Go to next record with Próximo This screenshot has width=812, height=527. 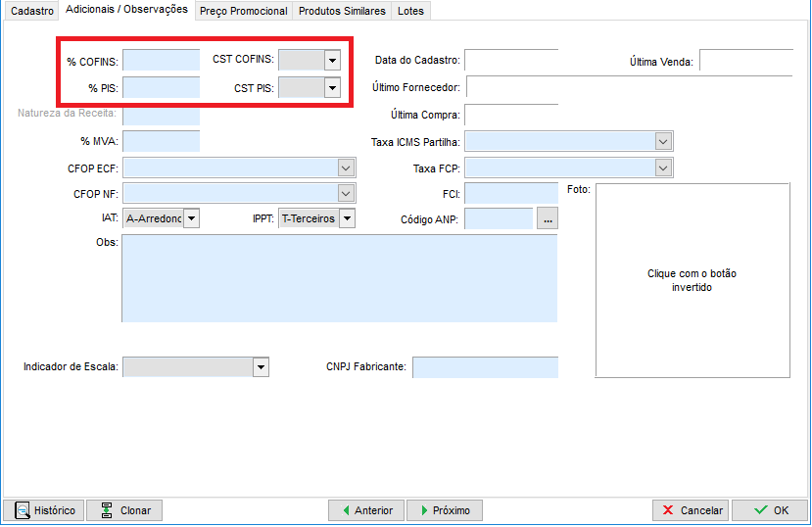pyautogui.click(x=443, y=510)
